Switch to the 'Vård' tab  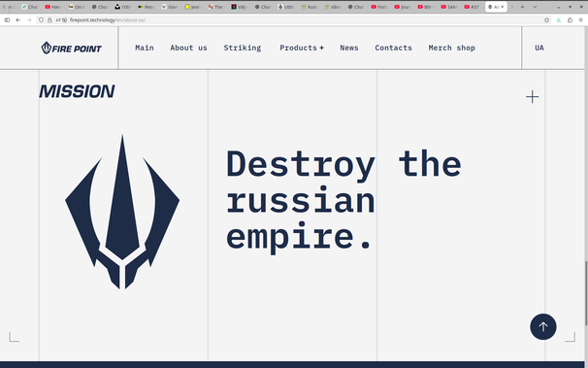click(x=332, y=7)
